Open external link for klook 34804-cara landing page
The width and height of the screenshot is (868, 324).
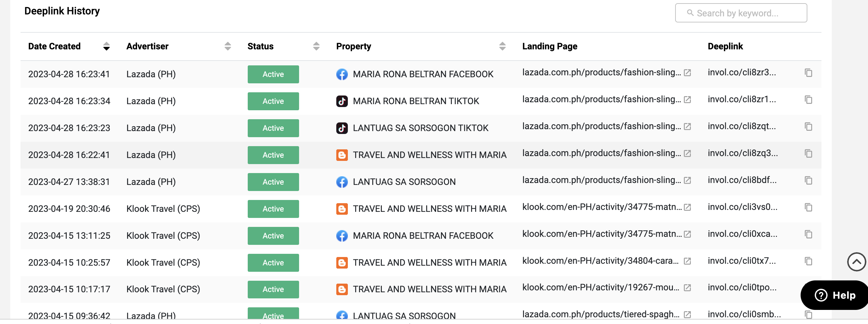click(687, 261)
